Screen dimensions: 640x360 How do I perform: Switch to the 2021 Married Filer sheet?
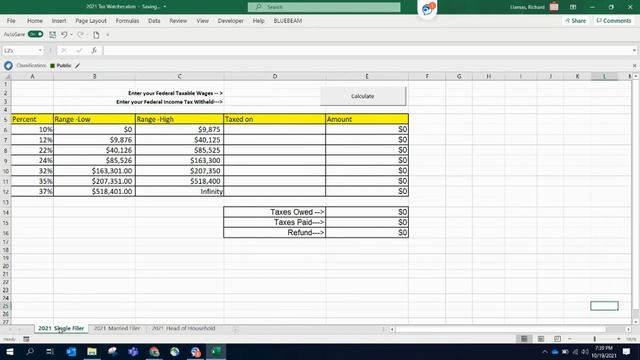[117, 328]
